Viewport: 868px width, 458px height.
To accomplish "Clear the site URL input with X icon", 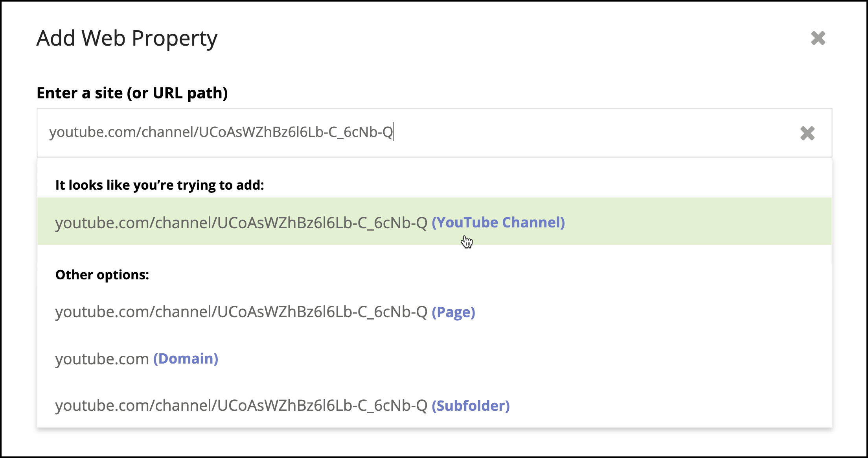I will tap(807, 133).
